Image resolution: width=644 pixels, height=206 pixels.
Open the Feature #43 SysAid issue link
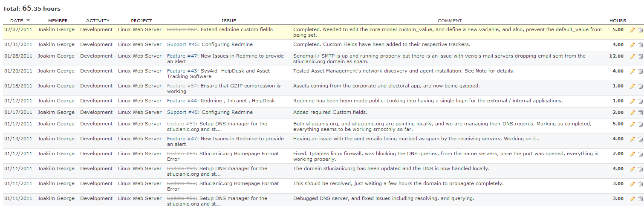[182, 71]
